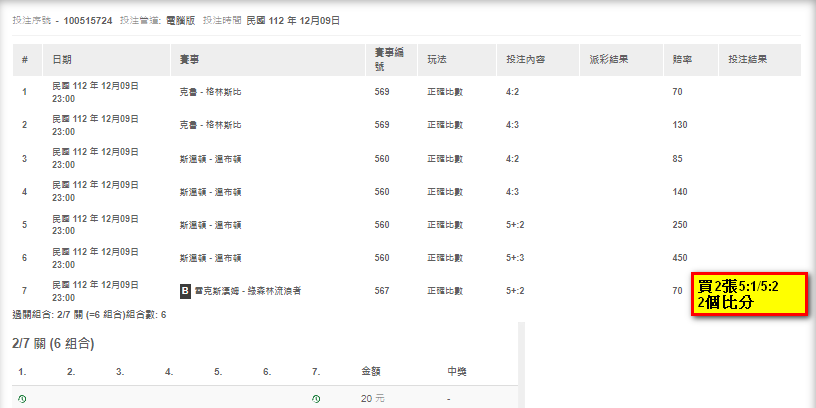Click the row 7 match with B icon
This screenshot has width=816, height=408.
click(x=246, y=291)
